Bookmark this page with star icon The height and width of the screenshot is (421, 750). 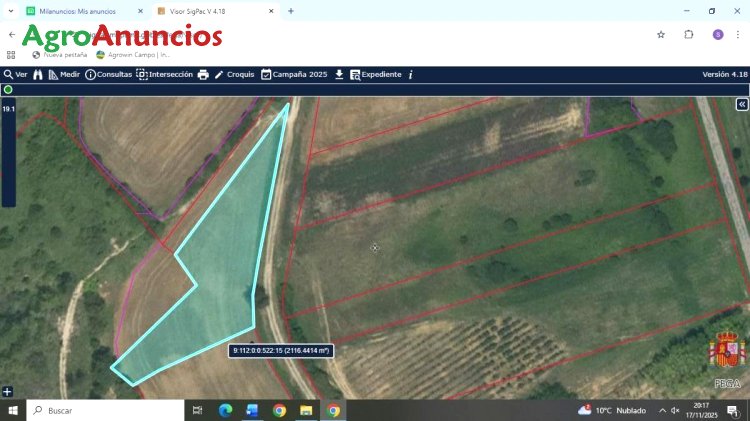[661, 34]
